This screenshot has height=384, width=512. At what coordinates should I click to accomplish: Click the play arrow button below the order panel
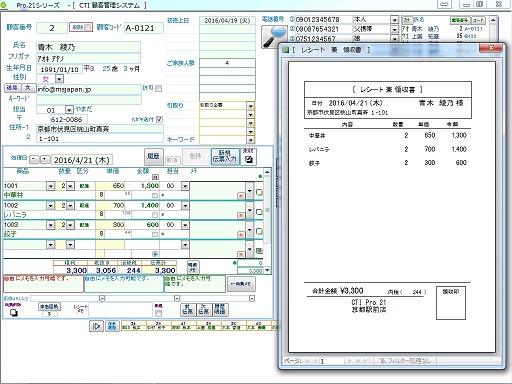(96, 326)
